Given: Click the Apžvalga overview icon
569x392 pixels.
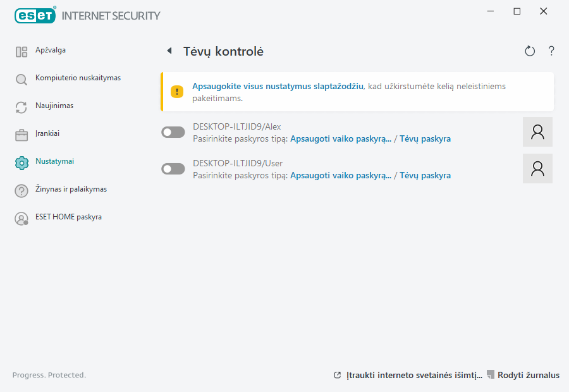Looking at the screenshot, I should tap(21, 52).
